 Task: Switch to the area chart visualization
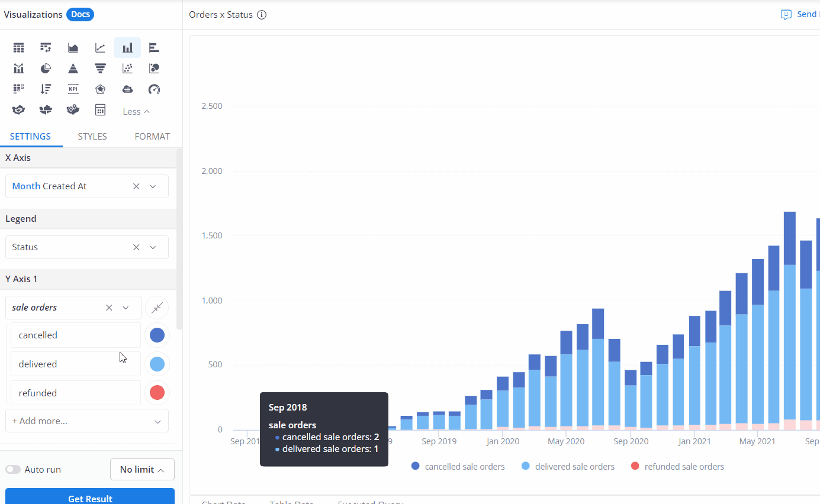[73, 48]
